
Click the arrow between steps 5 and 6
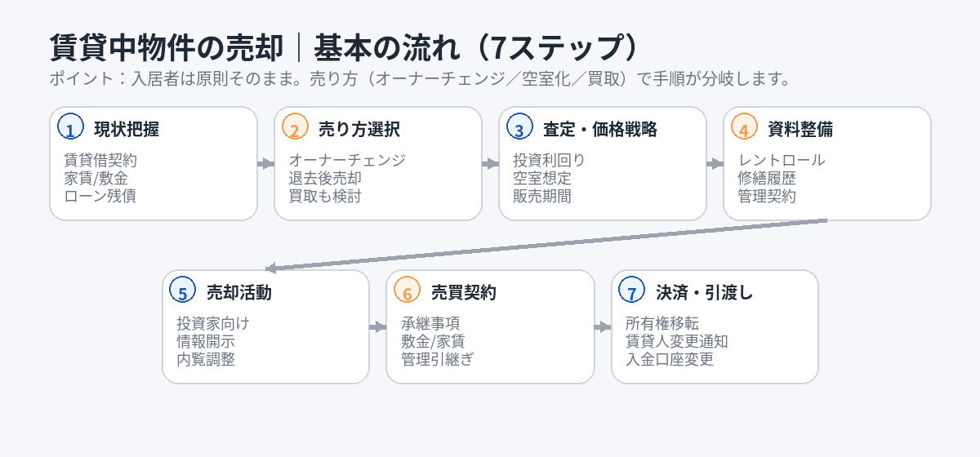(378, 327)
